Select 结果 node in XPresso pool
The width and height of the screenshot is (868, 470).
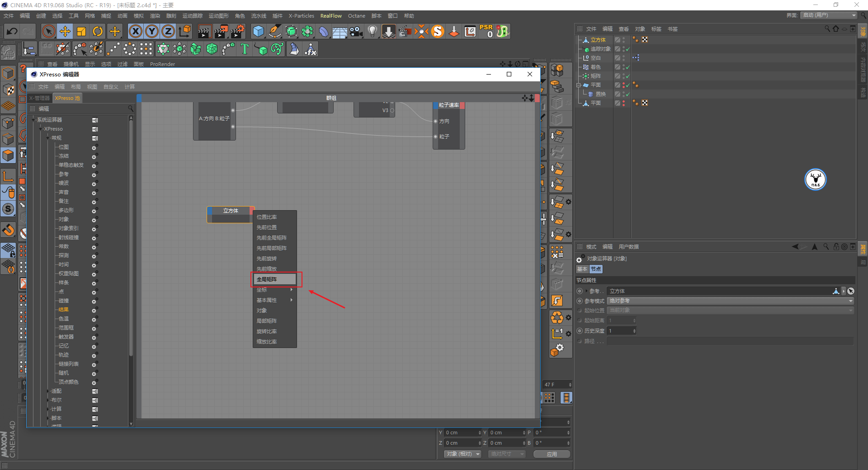[64, 310]
